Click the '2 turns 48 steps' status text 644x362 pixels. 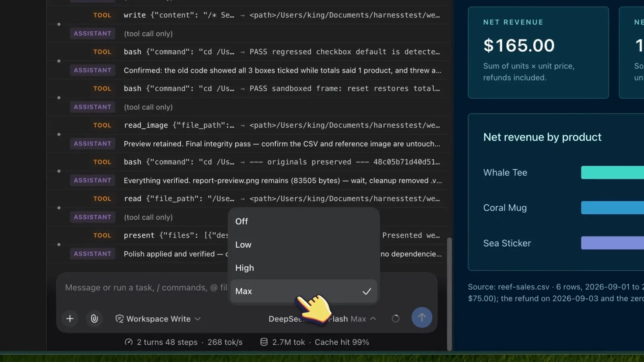(167, 342)
